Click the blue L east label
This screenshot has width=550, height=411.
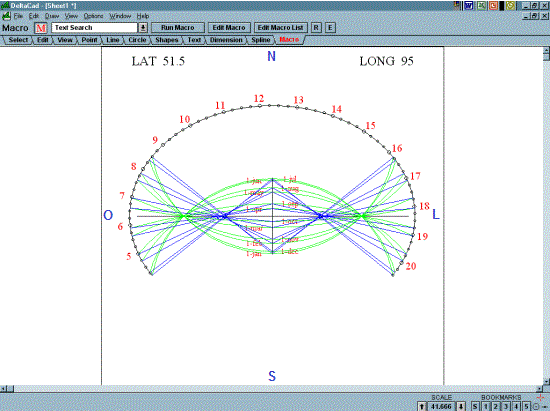click(436, 214)
